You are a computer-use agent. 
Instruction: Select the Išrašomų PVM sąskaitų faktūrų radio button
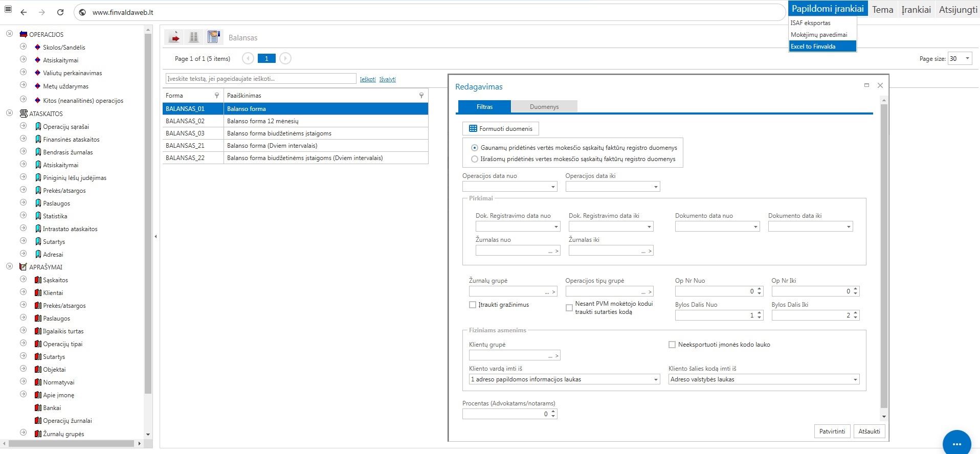(x=475, y=159)
